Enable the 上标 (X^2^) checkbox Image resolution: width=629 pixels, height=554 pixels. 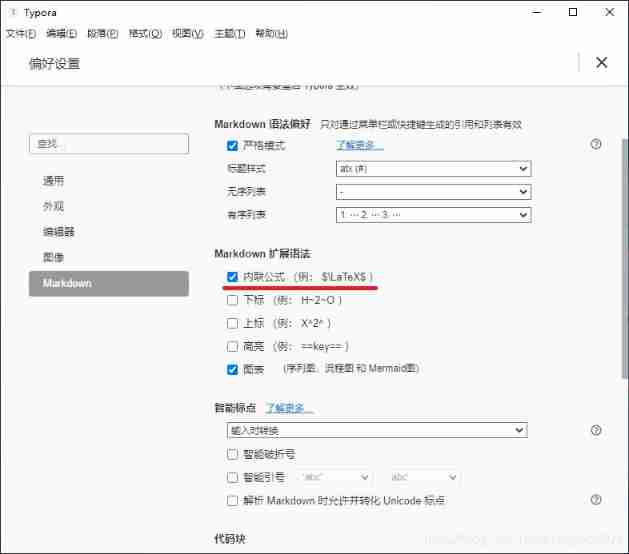click(x=232, y=323)
